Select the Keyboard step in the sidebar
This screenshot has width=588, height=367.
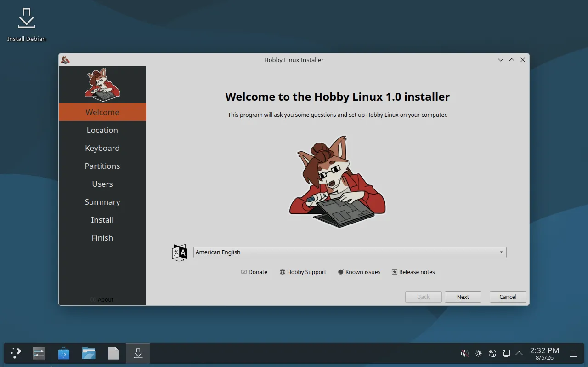pyautogui.click(x=102, y=148)
